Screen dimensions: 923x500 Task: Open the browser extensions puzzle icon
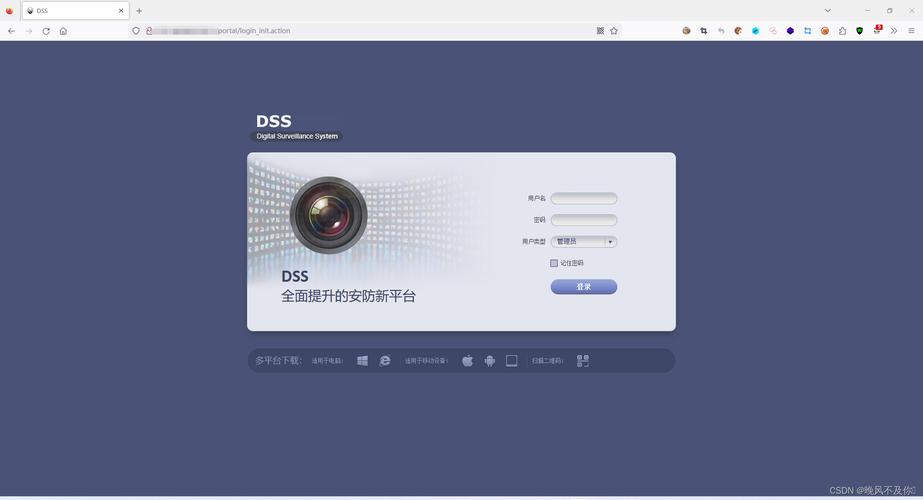(842, 31)
